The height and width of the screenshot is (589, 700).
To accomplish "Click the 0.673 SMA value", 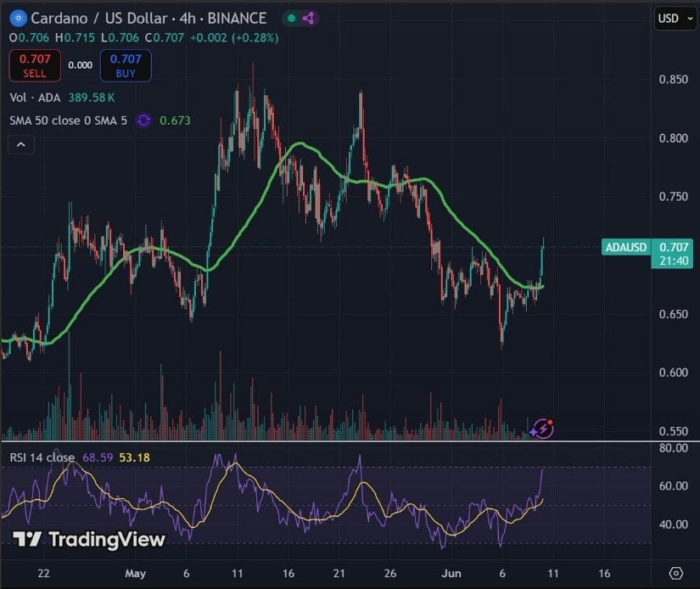I will 175,121.
